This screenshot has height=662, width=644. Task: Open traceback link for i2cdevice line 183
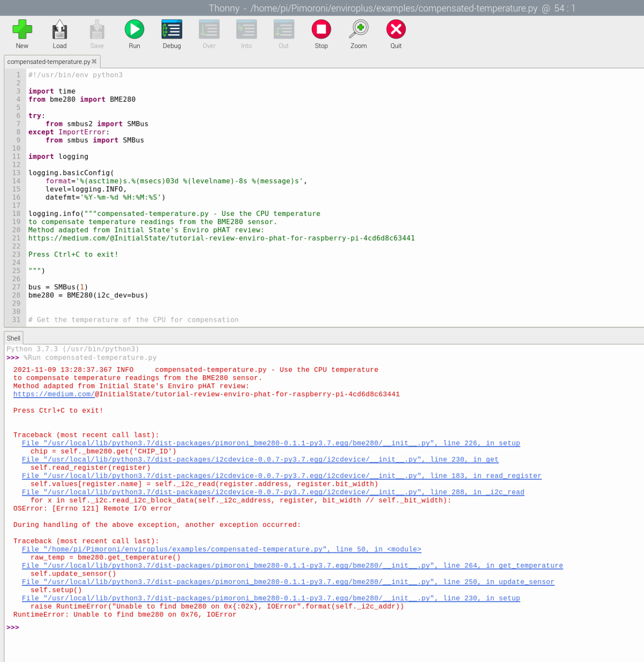[281, 475]
